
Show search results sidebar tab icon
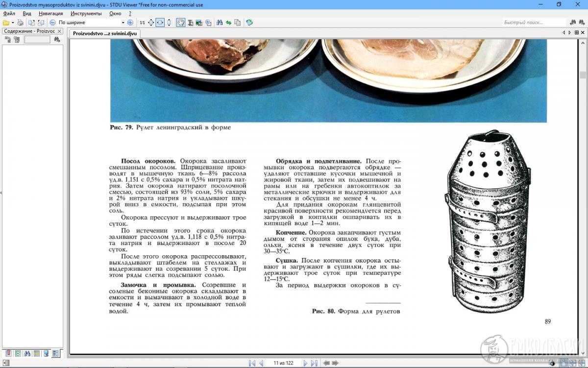(x=27, y=353)
